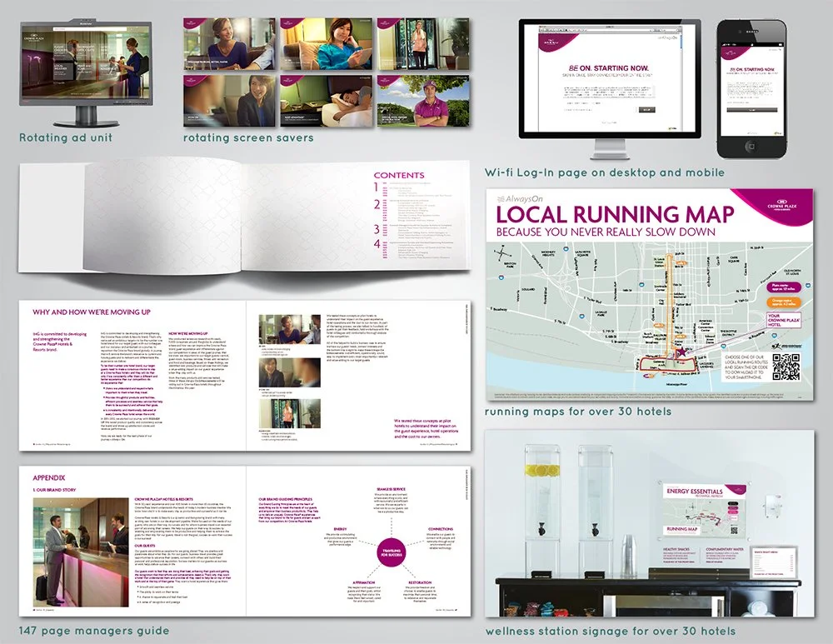
Task: Click the middle photo in the Why and How spread
Action: tap(290, 372)
